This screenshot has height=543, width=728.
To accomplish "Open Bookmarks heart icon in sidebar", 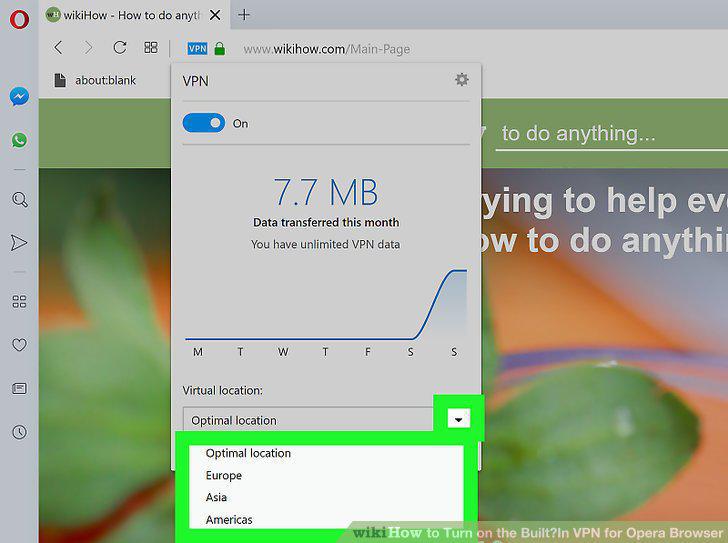I will [x=19, y=344].
